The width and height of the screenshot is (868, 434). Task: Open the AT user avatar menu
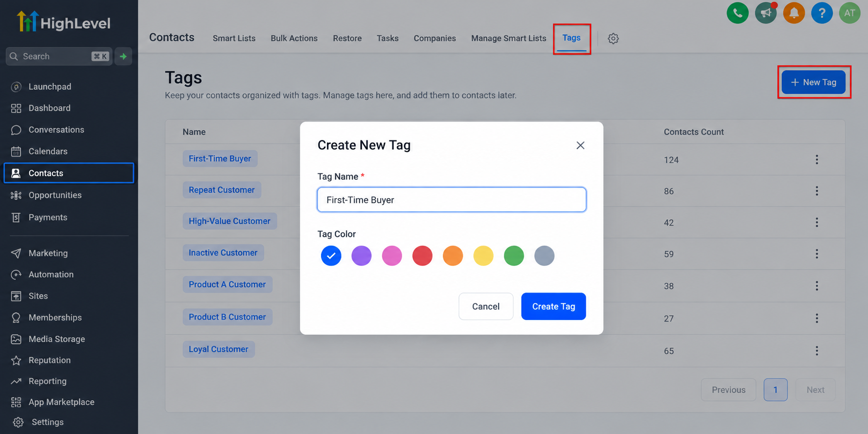pyautogui.click(x=849, y=13)
